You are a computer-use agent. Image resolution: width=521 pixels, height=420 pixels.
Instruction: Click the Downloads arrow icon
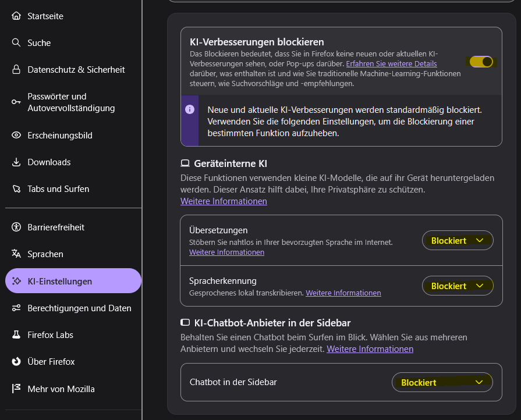coord(16,162)
